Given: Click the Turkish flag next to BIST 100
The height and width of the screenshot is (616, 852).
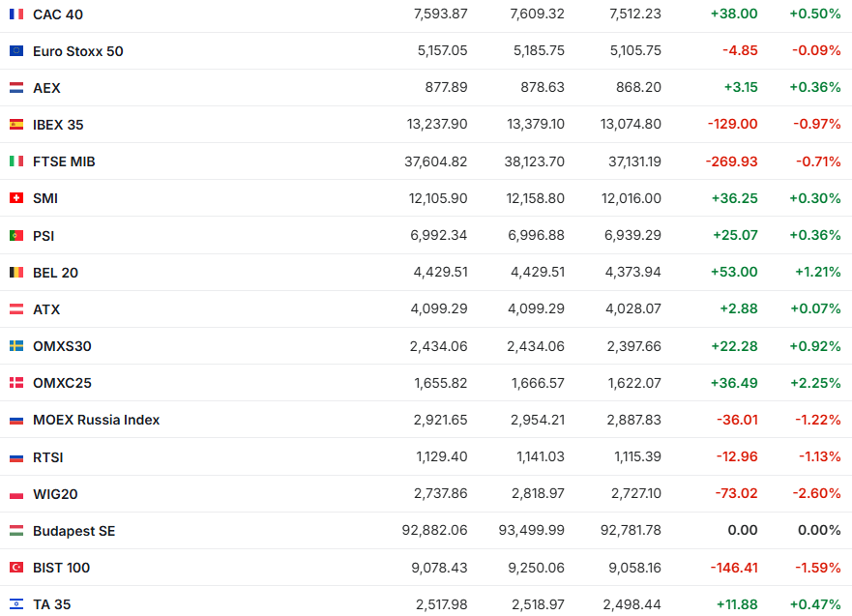Looking at the screenshot, I should point(16,568).
